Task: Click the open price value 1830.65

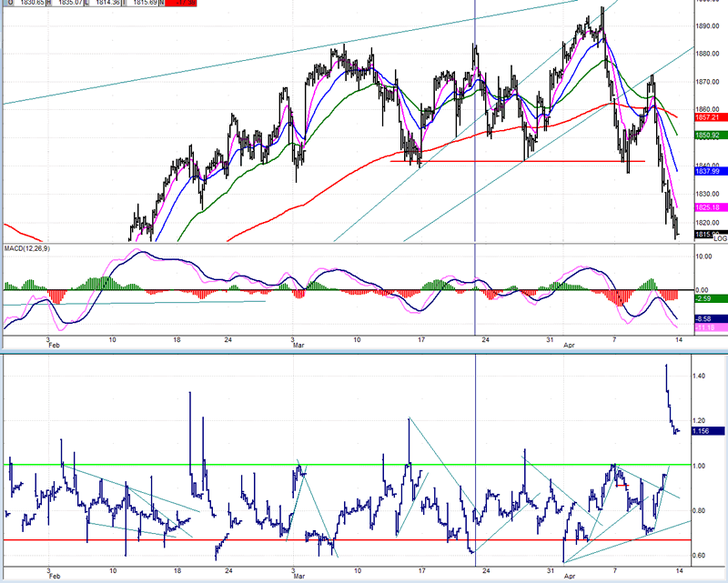Action: coord(32,3)
